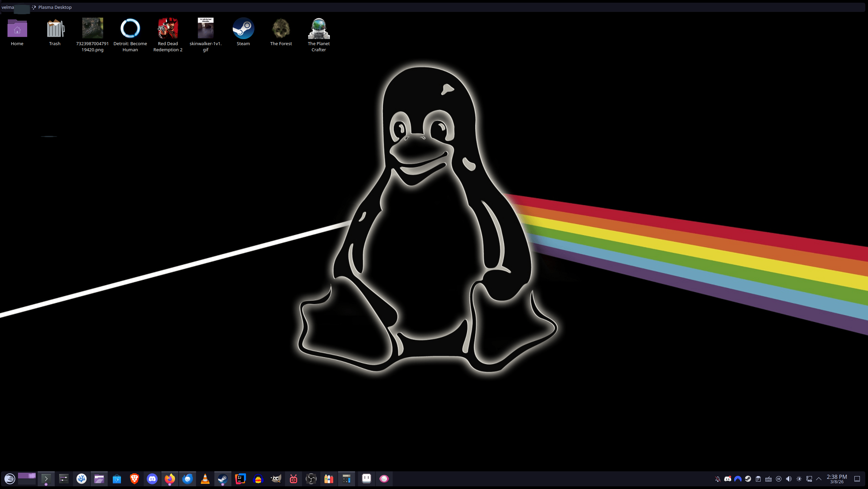Click the Plasma Desktop title text
Image resolution: width=868 pixels, height=489 pixels.
(55, 7)
